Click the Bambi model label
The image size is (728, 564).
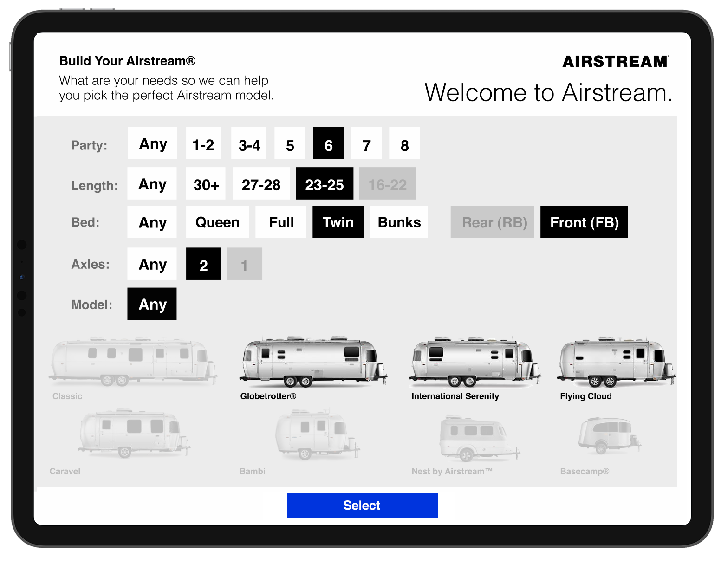[x=253, y=472]
